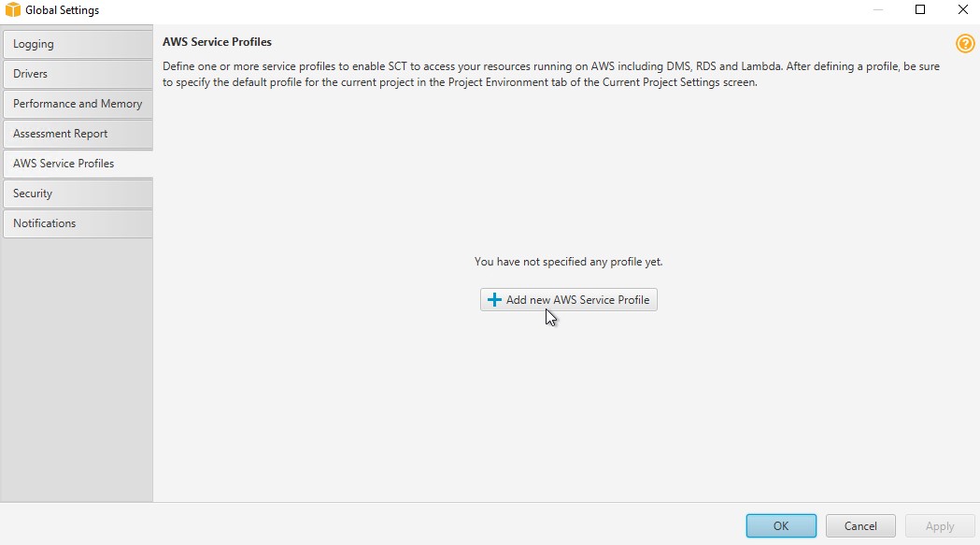980x545 pixels.
Task: Cancel the Global Settings dialog
Action: click(x=860, y=526)
